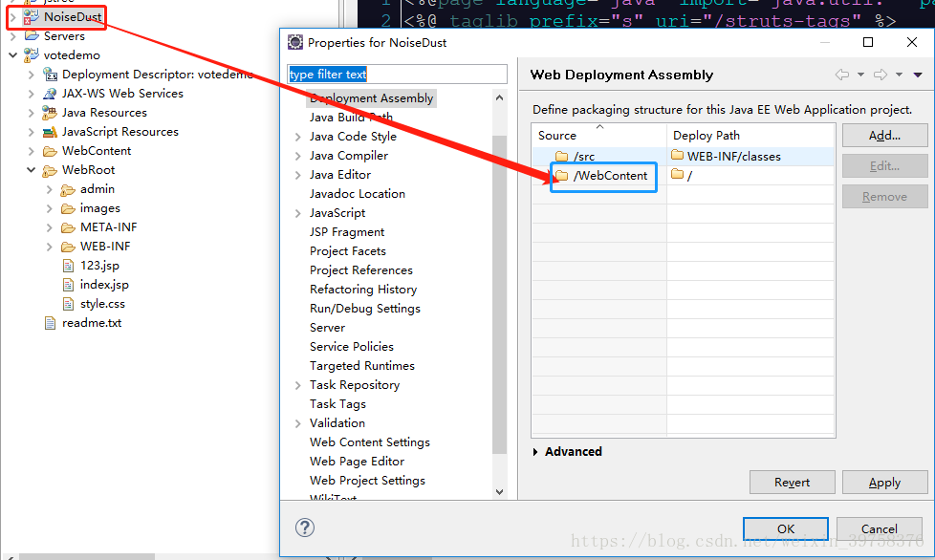Screen dimensions: 935x560
Task: Click the votedemo project icon
Action: click(x=31, y=55)
